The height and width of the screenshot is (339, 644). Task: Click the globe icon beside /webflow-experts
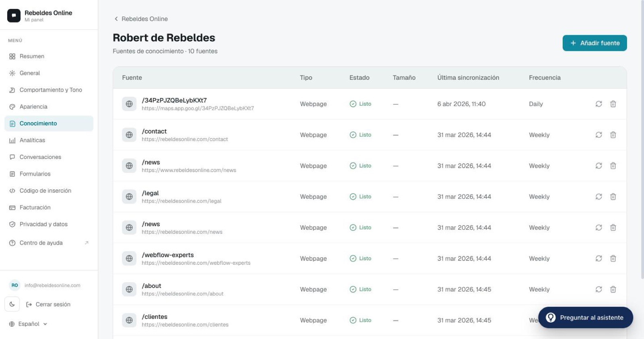[x=129, y=258]
